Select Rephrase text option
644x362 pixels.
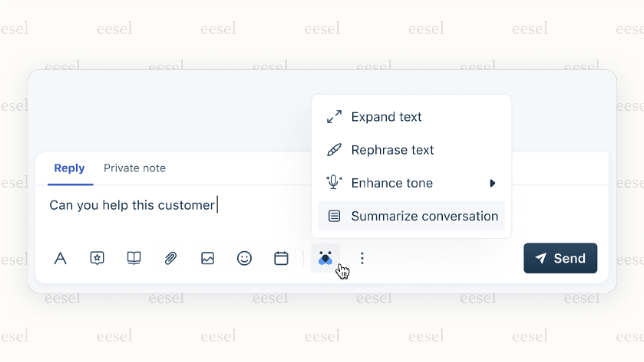(x=392, y=150)
